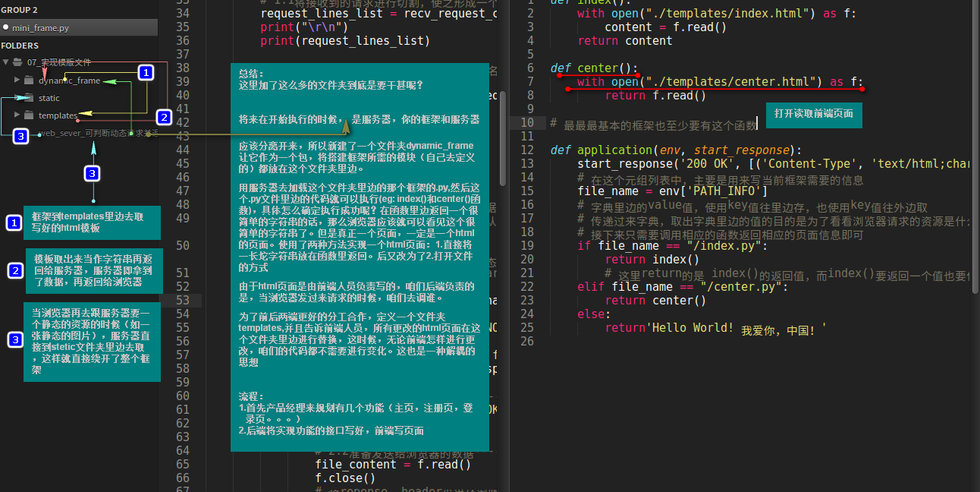The width and height of the screenshot is (980, 492).
Task: Click the return 'Hello World! 我爱你，中国！' line
Action: [715, 328]
